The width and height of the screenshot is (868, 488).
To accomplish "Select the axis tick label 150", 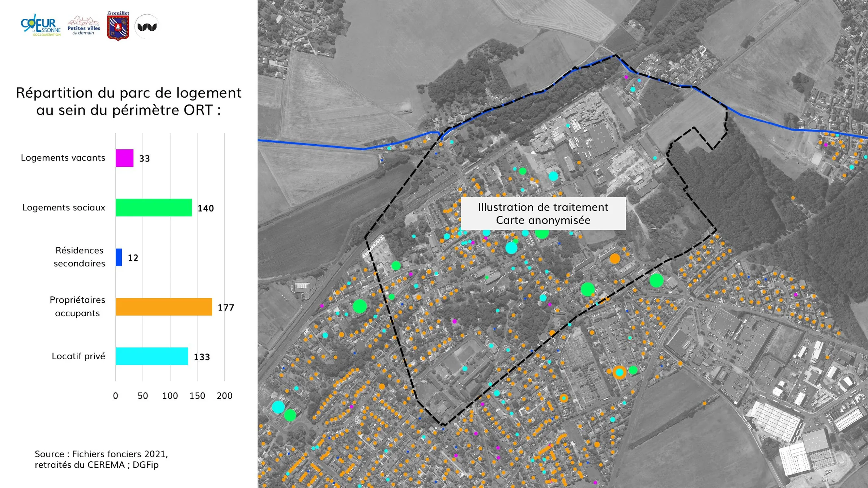I will (x=197, y=396).
